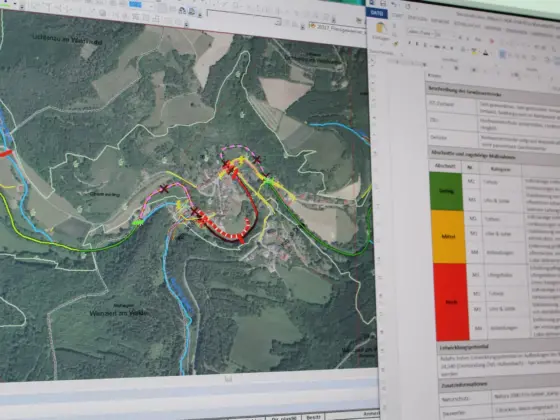Toggle italic text formatting in Word
Image resolution: width=560 pixels, height=420 pixels.
pyautogui.click(x=417, y=44)
